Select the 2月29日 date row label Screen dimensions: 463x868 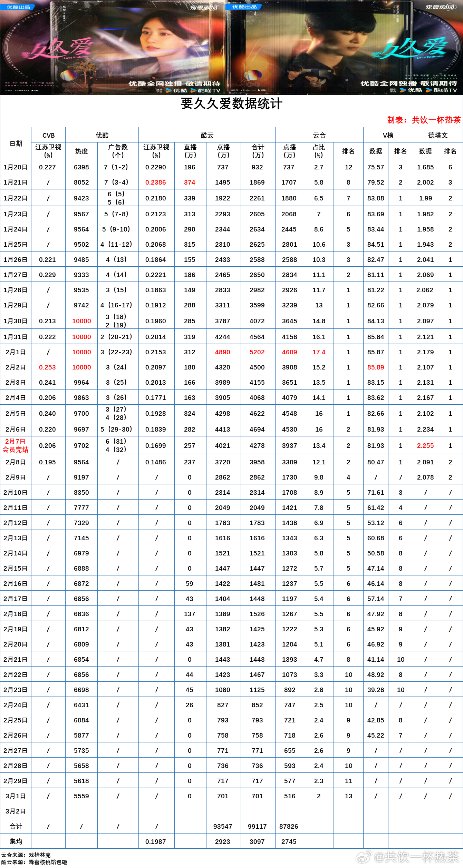point(16,781)
